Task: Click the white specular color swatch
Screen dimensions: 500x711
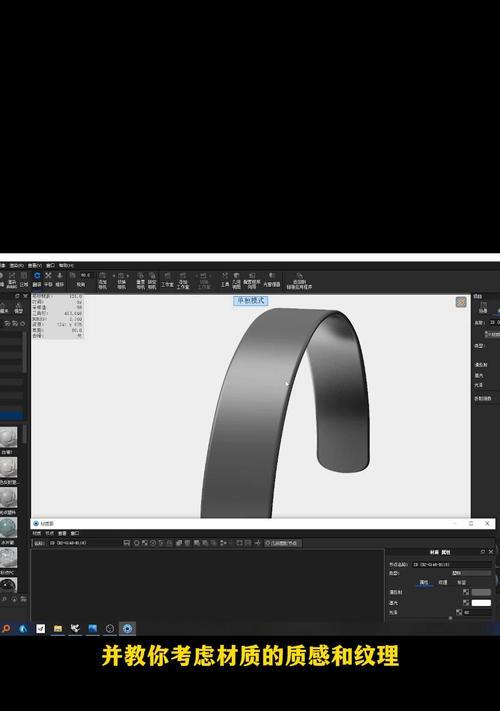Action: (x=481, y=603)
